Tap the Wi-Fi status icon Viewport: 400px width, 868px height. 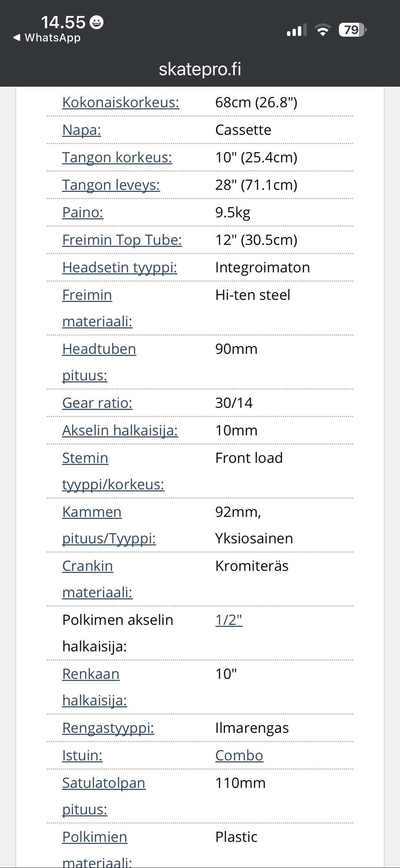click(x=322, y=30)
